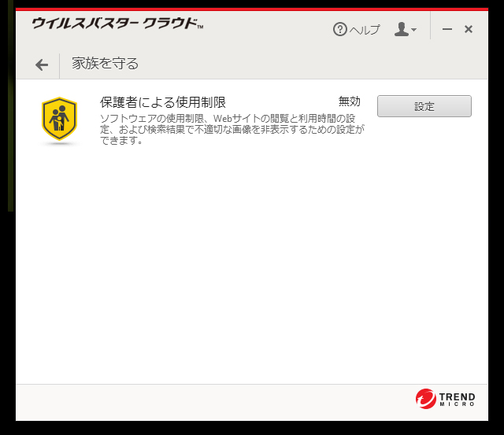The width and height of the screenshot is (504, 435).
Task: Click the back arrow icon
Action: (x=42, y=65)
